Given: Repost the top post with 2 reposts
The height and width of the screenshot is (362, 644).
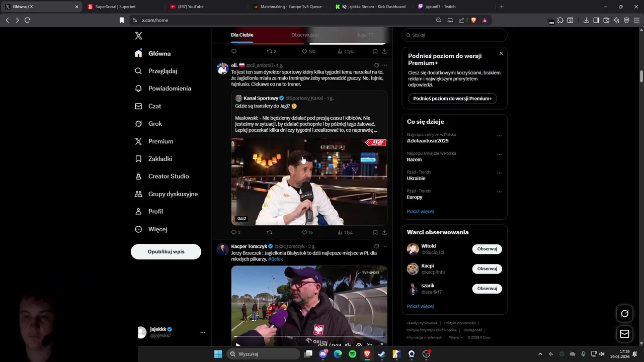Looking at the screenshot, I should (271, 51).
